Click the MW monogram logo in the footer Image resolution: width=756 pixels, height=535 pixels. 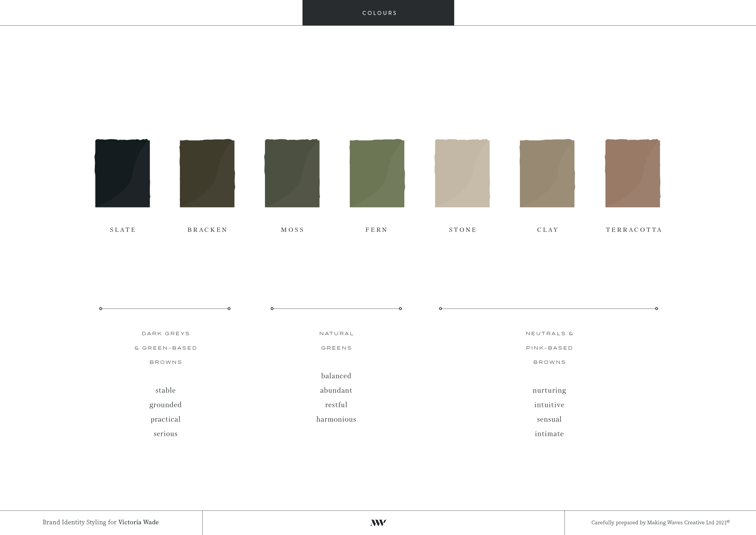pyautogui.click(x=378, y=523)
